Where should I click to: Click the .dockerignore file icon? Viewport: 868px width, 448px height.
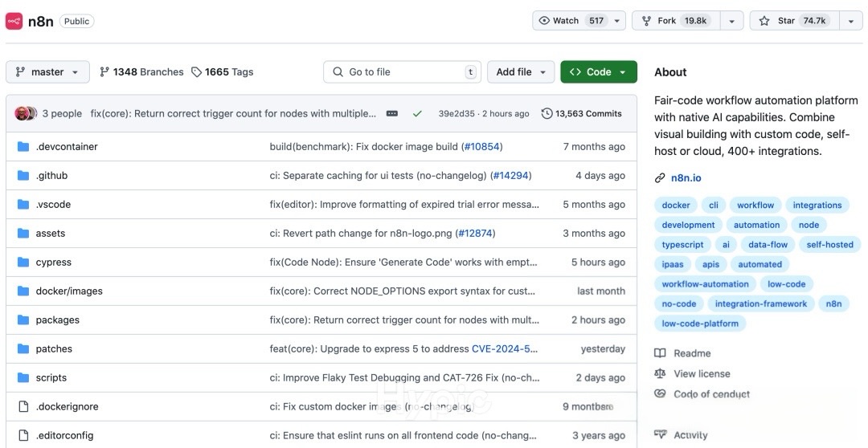[x=23, y=406]
